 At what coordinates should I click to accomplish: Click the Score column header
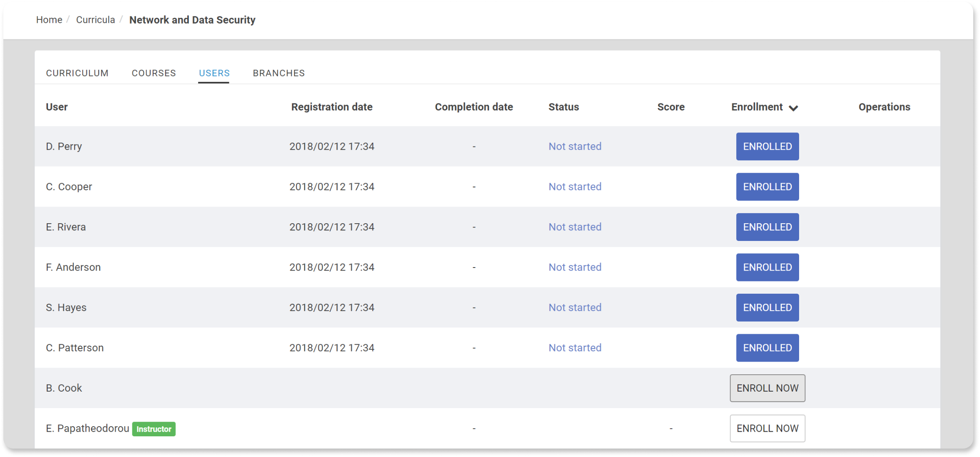(671, 107)
